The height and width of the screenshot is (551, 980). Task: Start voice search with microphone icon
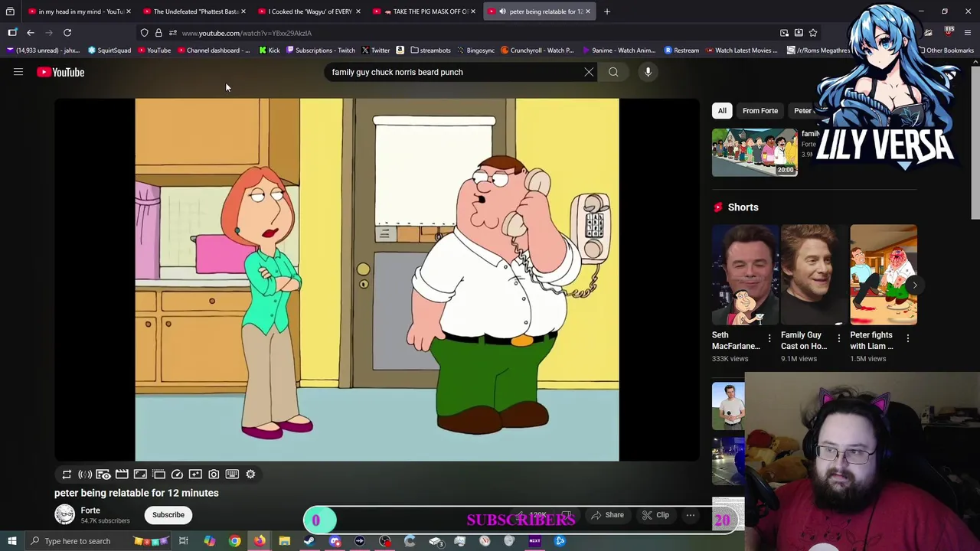(x=648, y=72)
